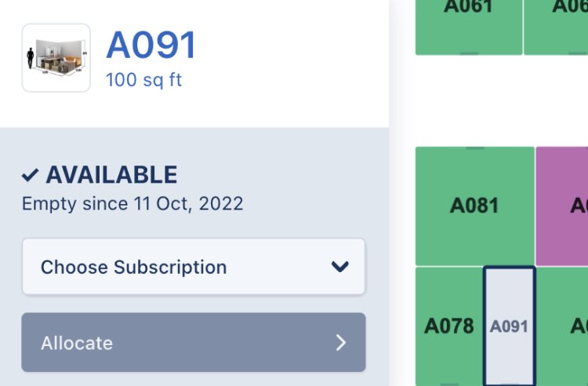The width and height of the screenshot is (588, 386).
Task: Open the A091 unit room thumbnail
Action: point(56,58)
